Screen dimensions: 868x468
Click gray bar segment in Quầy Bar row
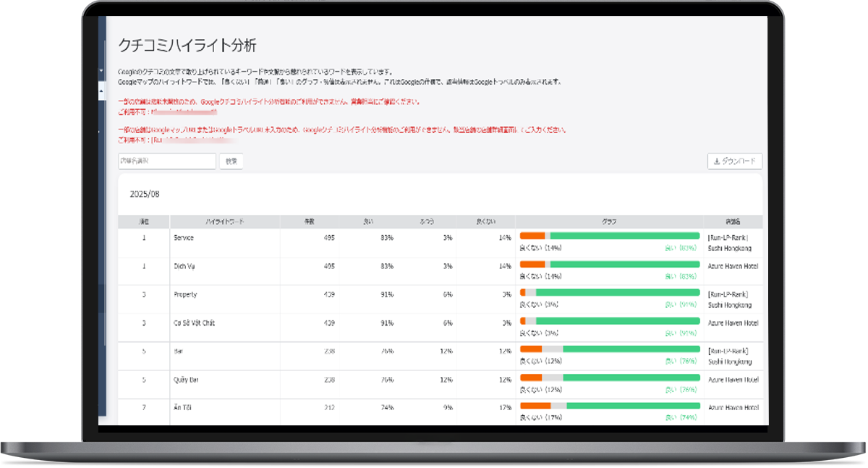click(552, 378)
